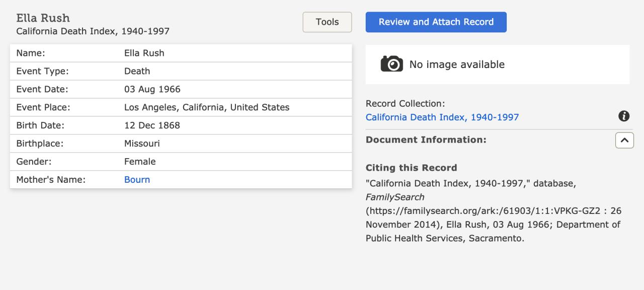The image size is (644, 290).
Task: Click the Los Angeles event place value
Action: pos(206,107)
